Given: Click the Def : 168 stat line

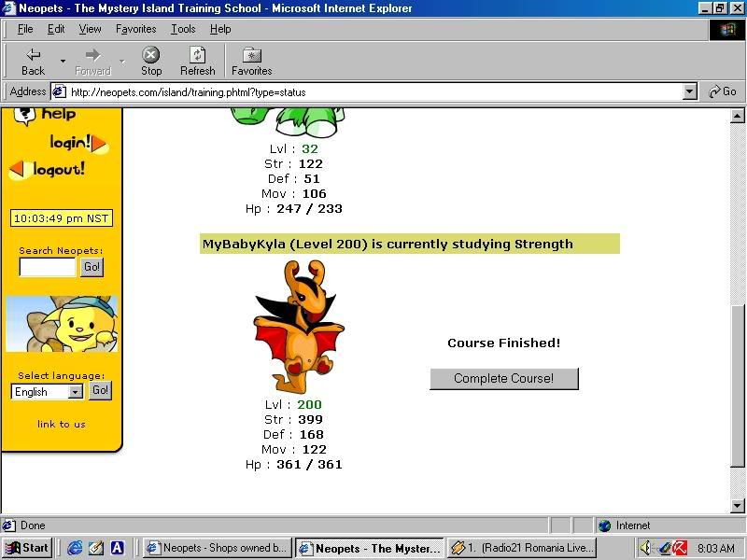Looking at the screenshot, I should [x=293, y=434].
